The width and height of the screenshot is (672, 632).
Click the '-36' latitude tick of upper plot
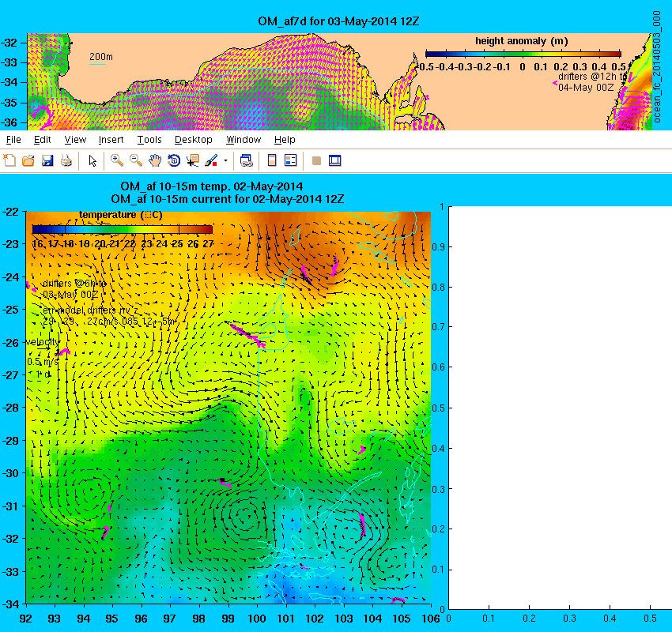click(9, 122)
